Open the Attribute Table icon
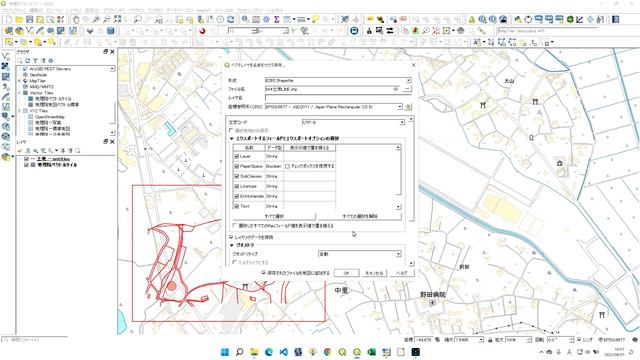 pos(256,19)
